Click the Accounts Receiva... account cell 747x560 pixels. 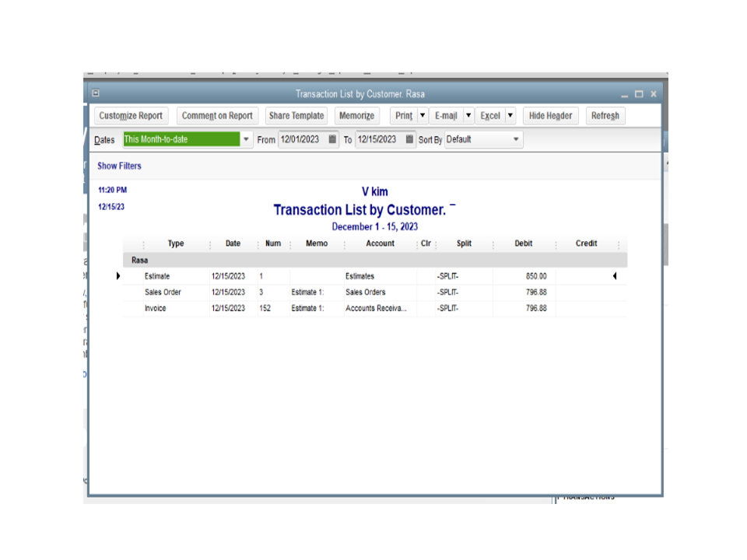point(377,308)
